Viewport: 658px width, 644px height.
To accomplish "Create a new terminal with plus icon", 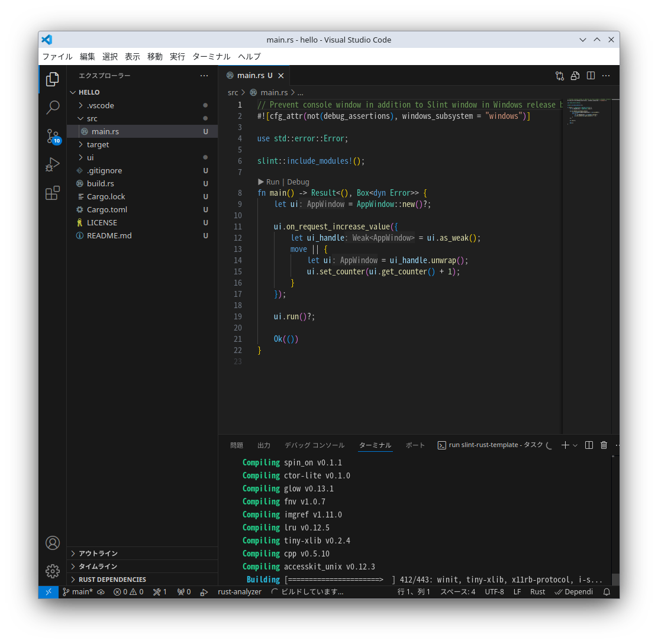I will tap(564, 445).
